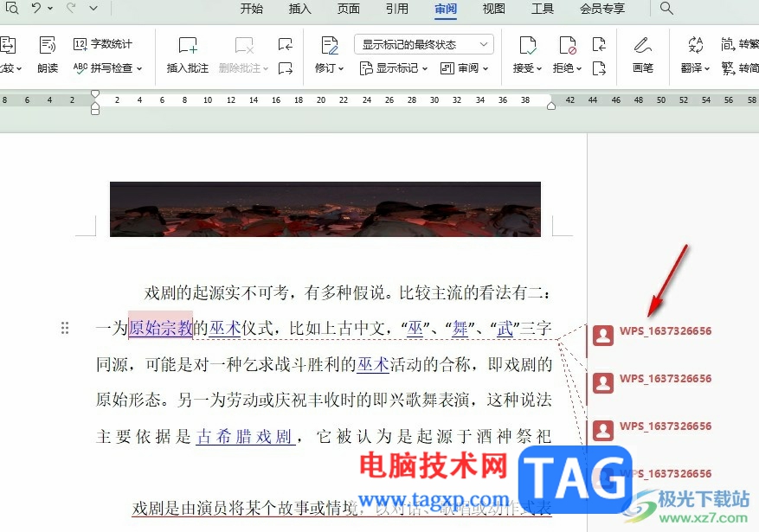Select the 画笔 pen tool
Image resolution: width=759 pixels, height=532 pixels.
(x=643, y=54)
